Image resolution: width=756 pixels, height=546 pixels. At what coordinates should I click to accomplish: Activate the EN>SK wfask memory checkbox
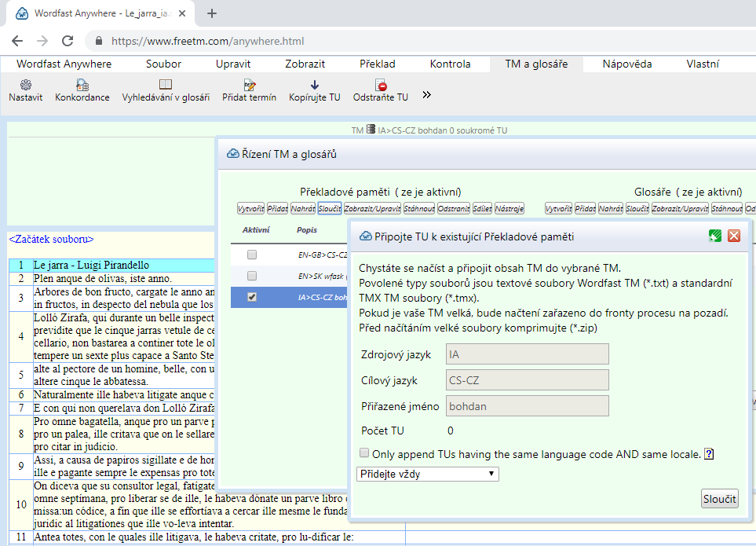click(252, 276)
